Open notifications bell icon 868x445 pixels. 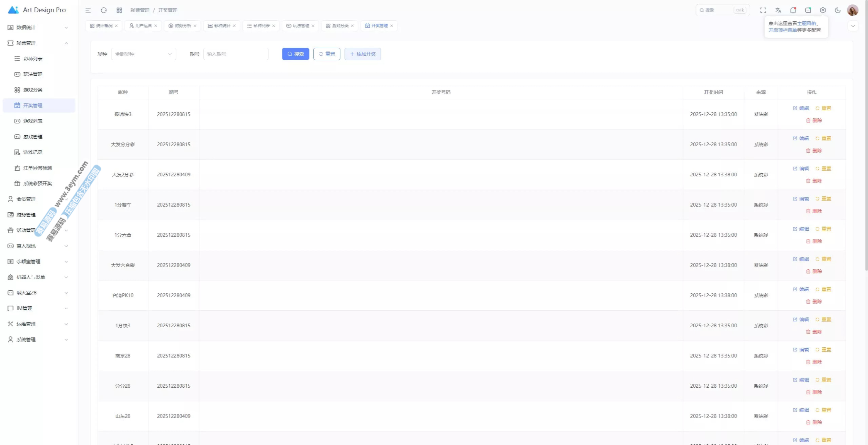click(793, 10)
